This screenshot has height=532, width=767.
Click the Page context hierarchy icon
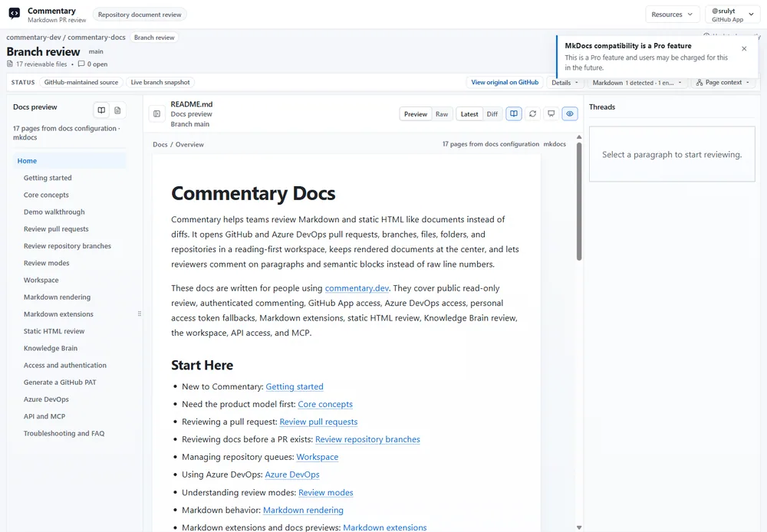700,83
